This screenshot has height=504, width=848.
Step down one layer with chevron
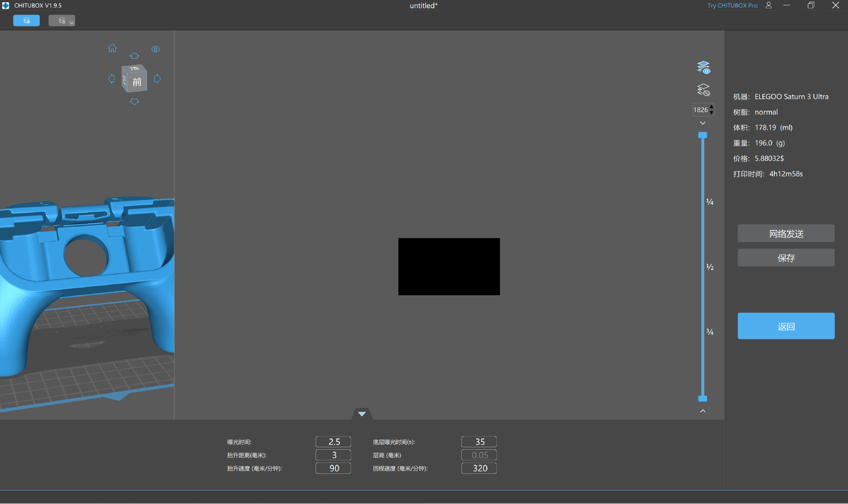(703, 123)
